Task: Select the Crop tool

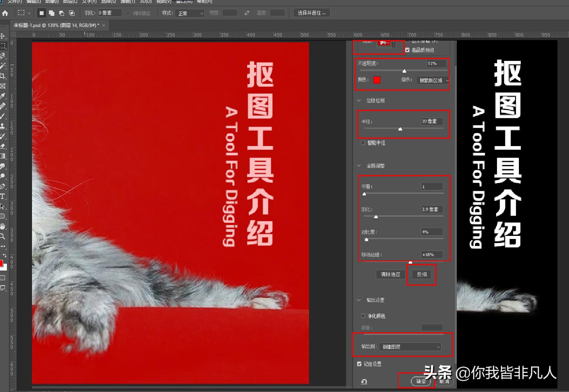Action: pyautogui.click(x=3, y=75)
